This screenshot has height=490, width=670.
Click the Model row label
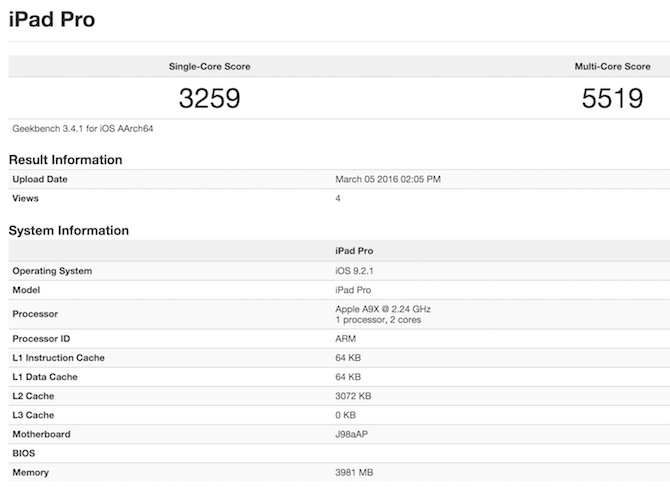tap(27, 290)
